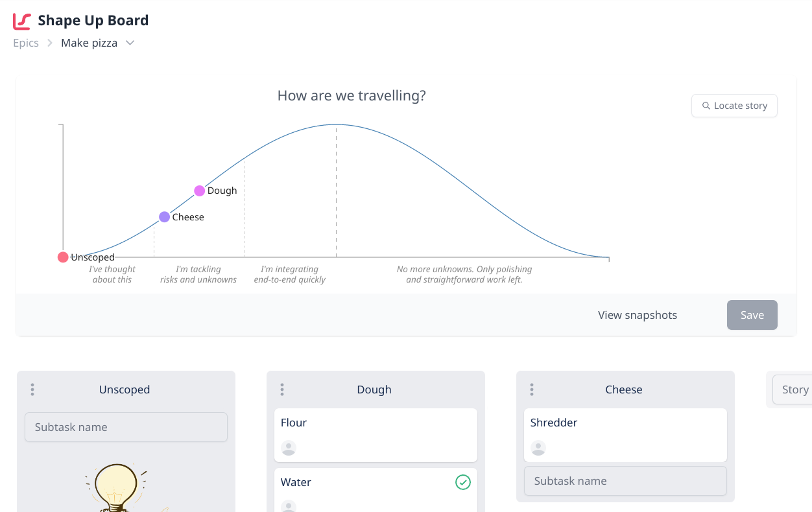Image resolution: width=812 pixels, height=512 pixels.
Task: Click the assignee avatar on Shredder card
Action: [x=538, y=448]
